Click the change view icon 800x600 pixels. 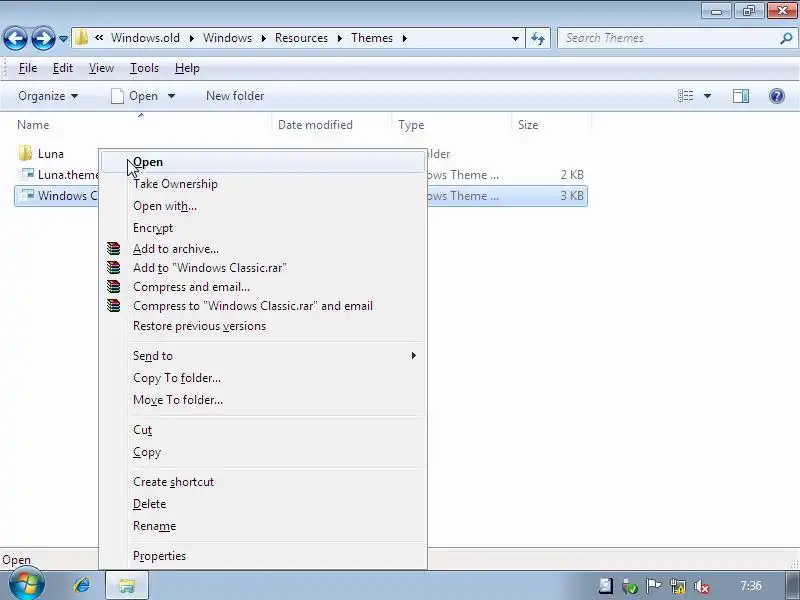(685, 96)
